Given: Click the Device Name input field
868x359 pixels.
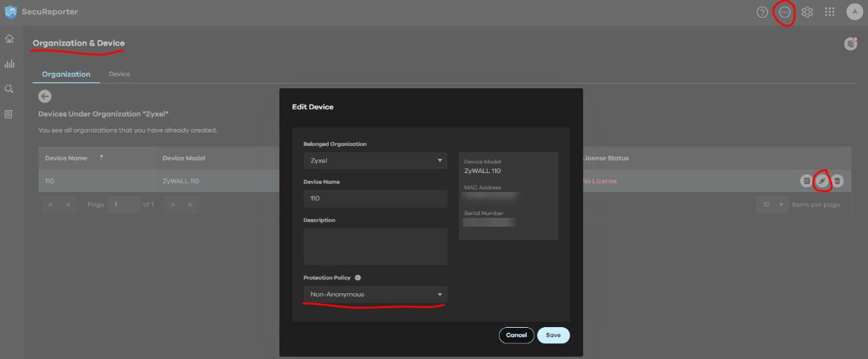Looking at the screenshot, I should click(375, 199).
